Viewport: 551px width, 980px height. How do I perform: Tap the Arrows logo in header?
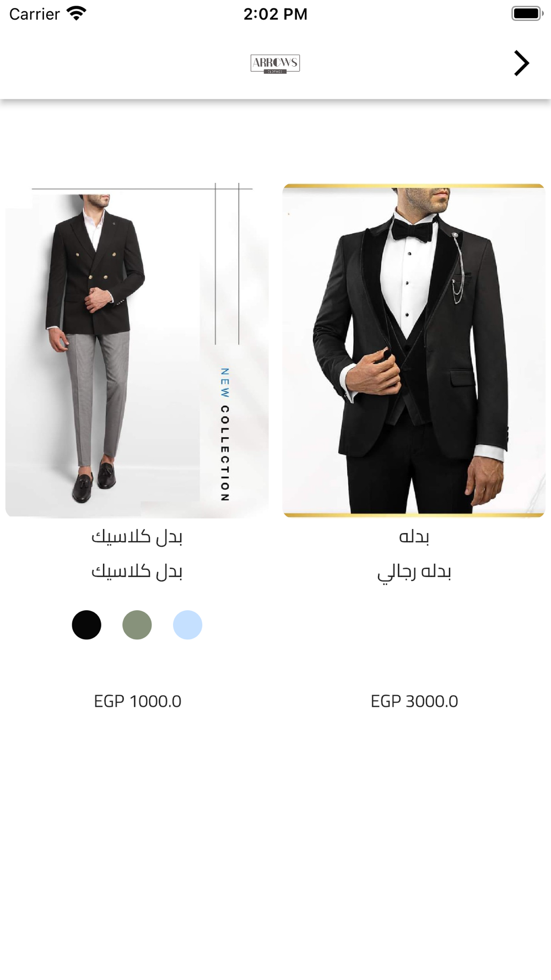(x=275, y=64)
